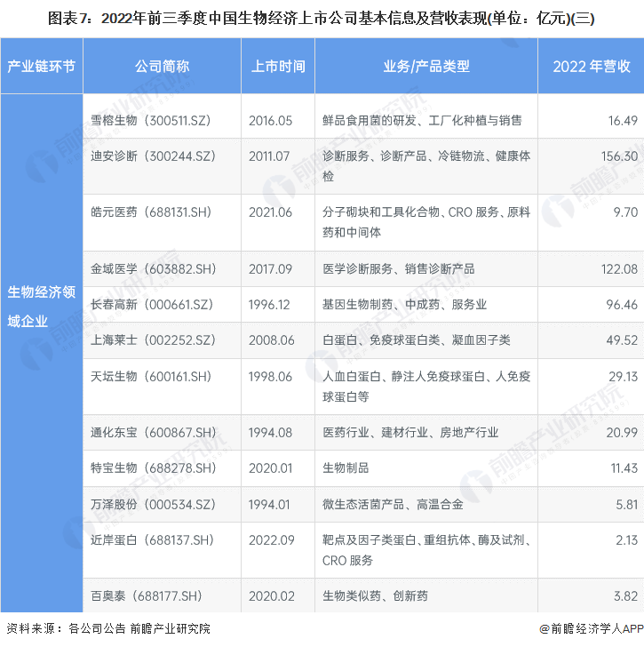This screenshot has height=647, width=644.
Task: Select company 皓元医药 (688131.SH)
Action: [x=153, y=212]
